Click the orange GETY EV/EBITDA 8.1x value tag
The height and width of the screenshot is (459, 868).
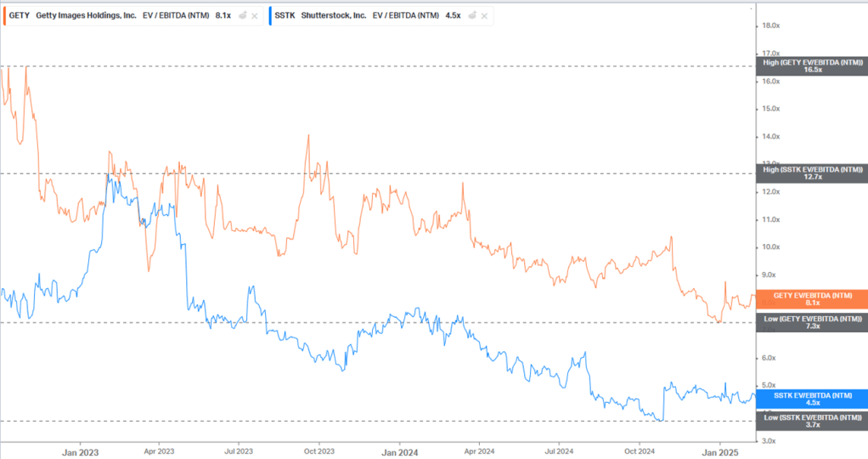click(x=811, y=299)
